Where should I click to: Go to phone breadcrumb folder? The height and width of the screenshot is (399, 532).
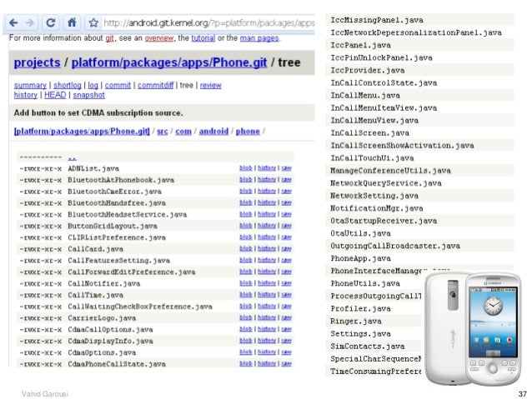click(x=248, y=131)
